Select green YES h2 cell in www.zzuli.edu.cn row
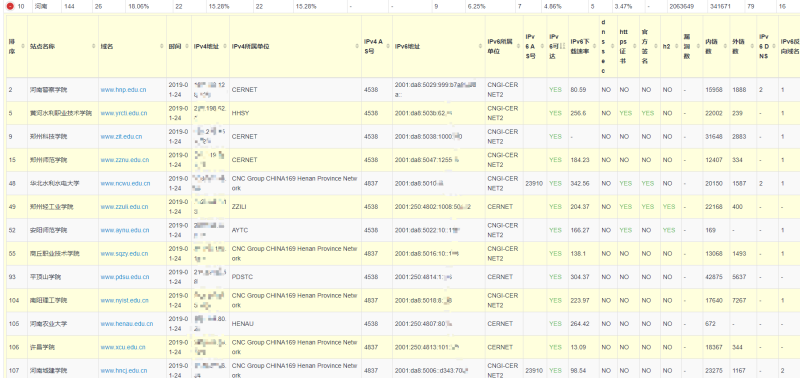This screenshot has height=378, width=800. pos(669,207)
